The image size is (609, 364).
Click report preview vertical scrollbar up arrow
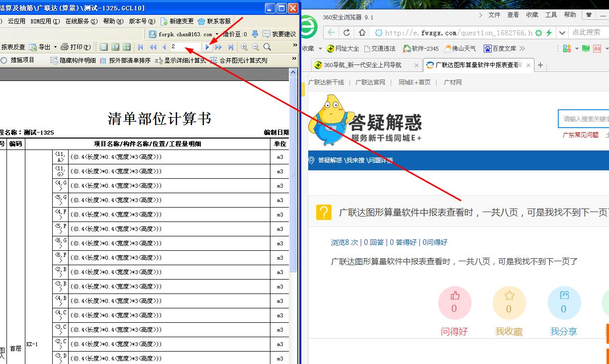click(x=293, y=73)
